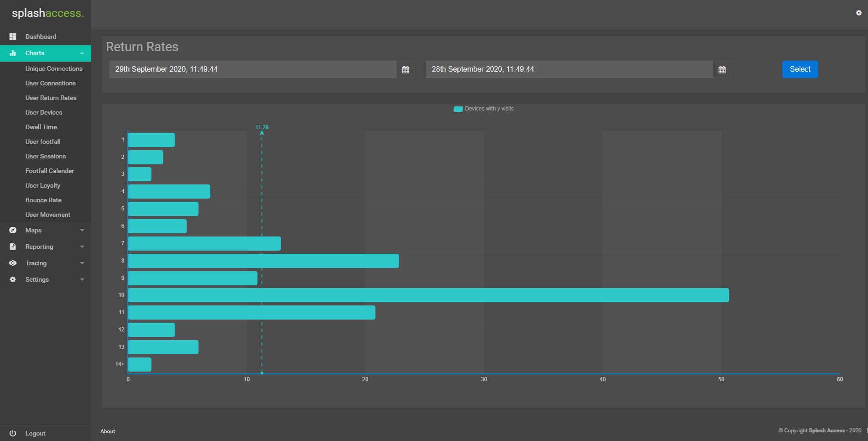This screenshot has height=441, width=868.
Task: Click the Charts bar-graph icon
Action: click(13, 53)
